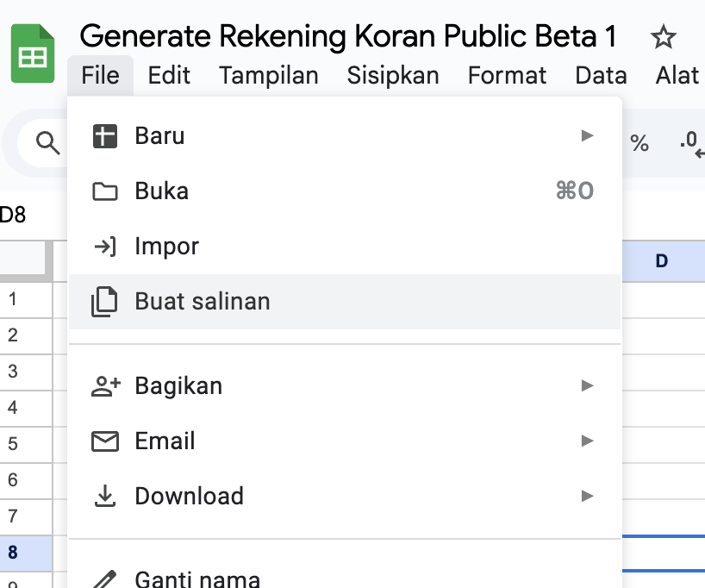Screen dimensions: 705x588
Task: Click the ⌘O shortcut label beside Buka
Action: point(575,191)
